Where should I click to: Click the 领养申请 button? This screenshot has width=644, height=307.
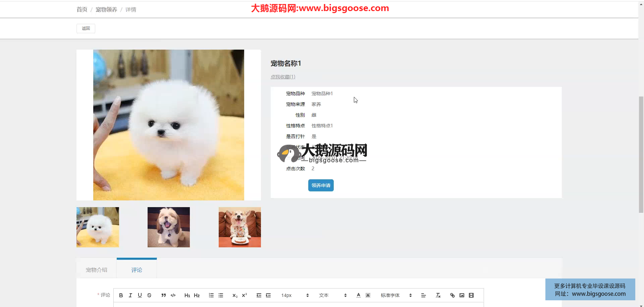[x=321, y=185]
